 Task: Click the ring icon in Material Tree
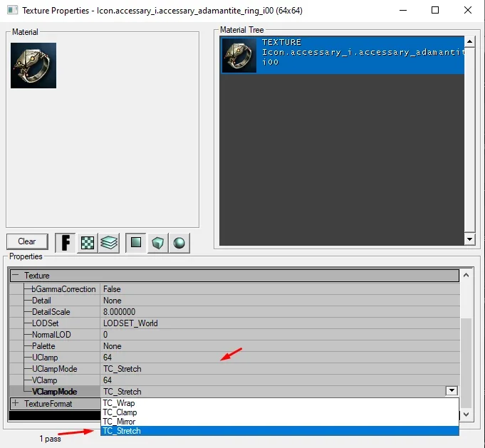(x=239, y=55)
